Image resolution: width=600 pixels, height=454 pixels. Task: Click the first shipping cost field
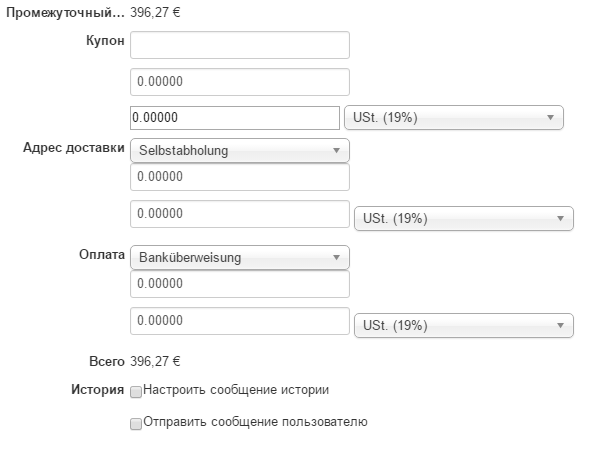tap(240, 177)
